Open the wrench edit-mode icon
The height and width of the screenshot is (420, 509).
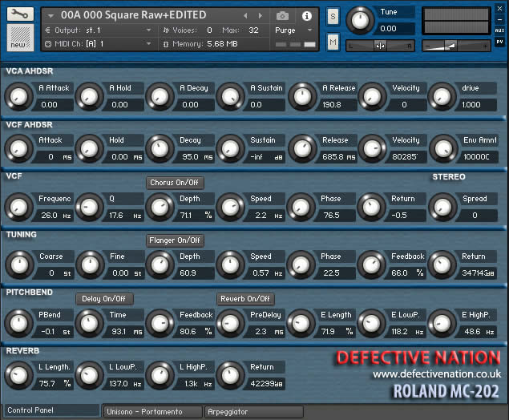[x=20, y=14]
